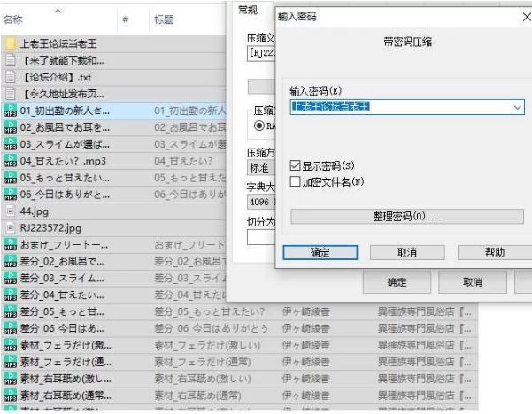Click file name 【论坛介绍】.txt
Viewport: 532px width, 414px height.
[x=58, y=77]
